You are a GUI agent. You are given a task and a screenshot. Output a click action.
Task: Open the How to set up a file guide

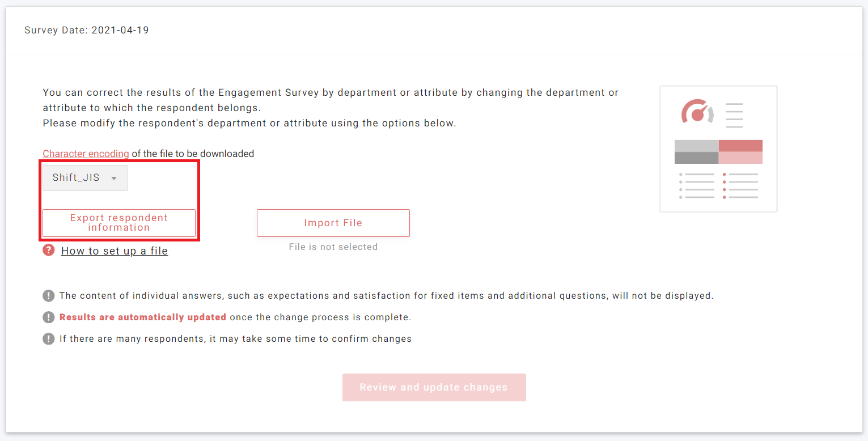(x=114, y=251)
